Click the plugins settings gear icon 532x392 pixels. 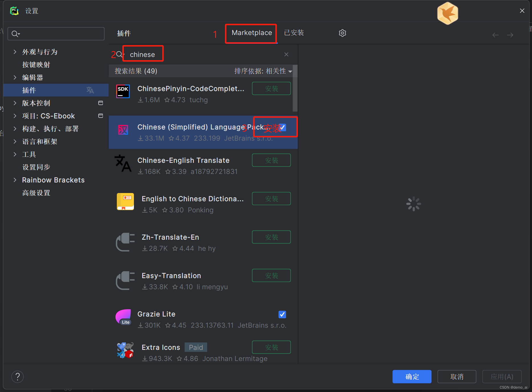click(342, 33)
